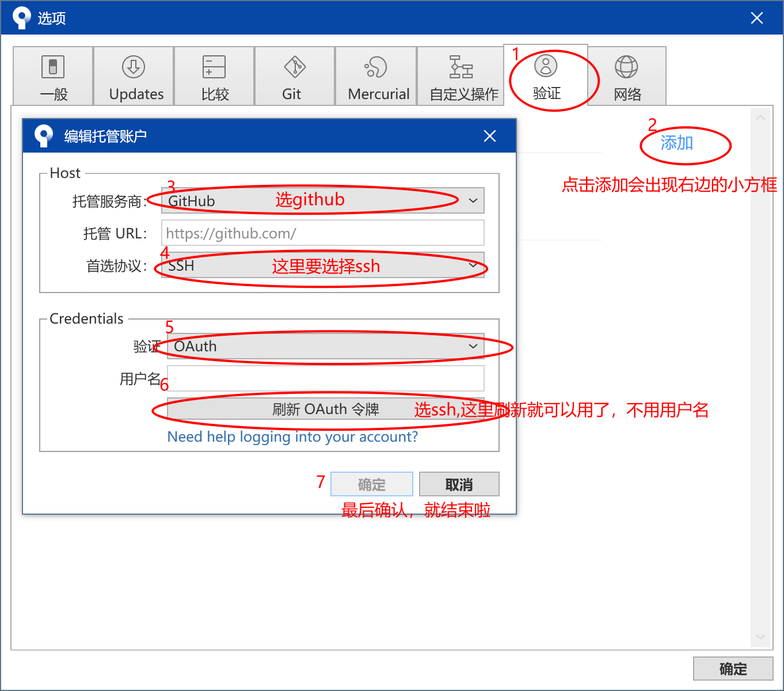The height and width of the screenshot is (691, 784).
Task: Click the Sourcetree logo in 编辑托管账户 title bar
Action: click(x=44, y=136)
